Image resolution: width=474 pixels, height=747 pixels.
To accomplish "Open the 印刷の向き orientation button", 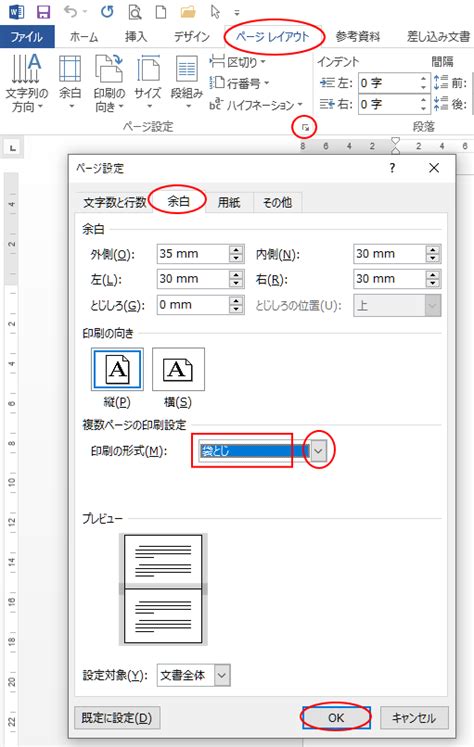I will 109,82.
